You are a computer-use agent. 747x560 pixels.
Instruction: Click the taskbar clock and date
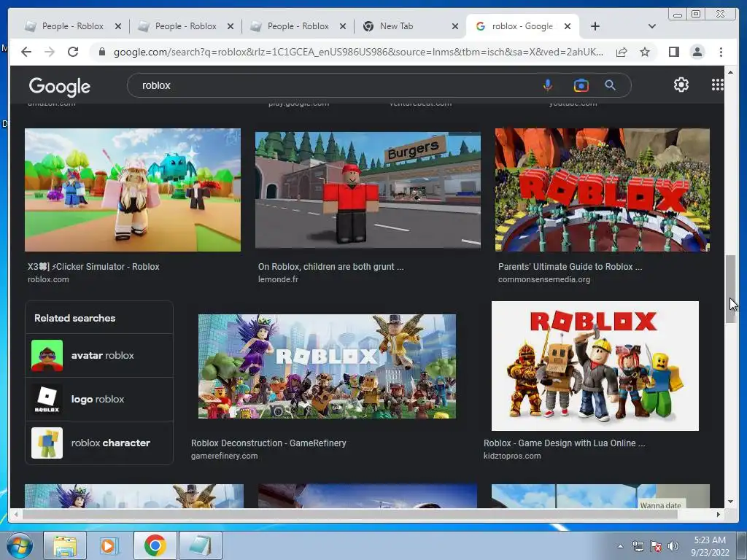tap(710, 546)
